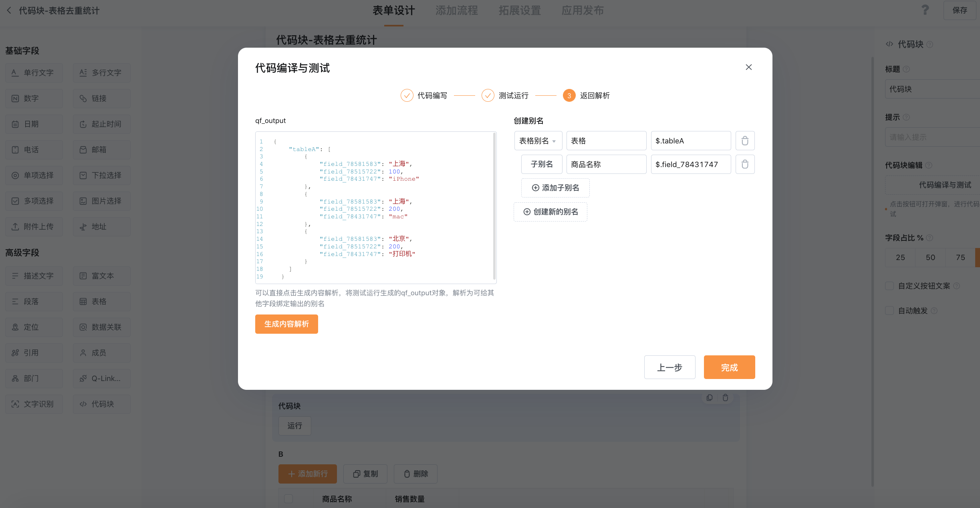Add the 起止时间 field
This screenshot has width=980, height=508.
(x=102, y=124)
